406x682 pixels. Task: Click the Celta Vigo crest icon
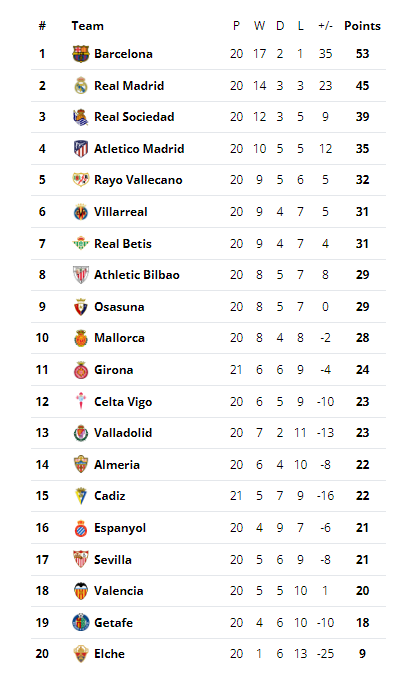[81, 401]
